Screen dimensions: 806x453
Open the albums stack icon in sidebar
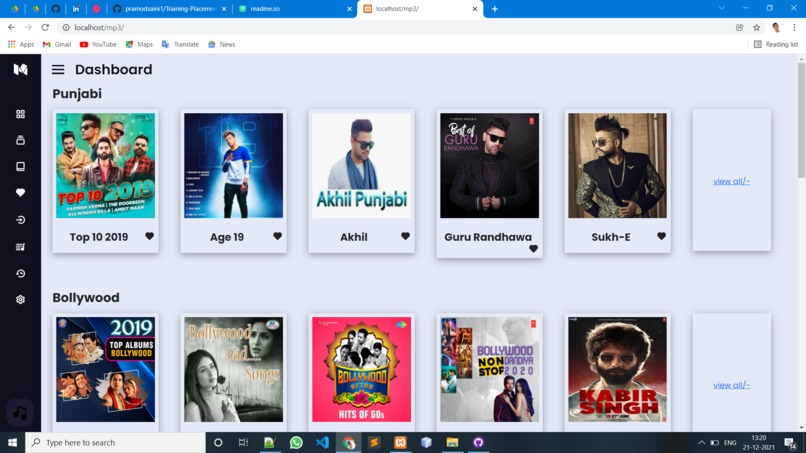coord(21,140)
